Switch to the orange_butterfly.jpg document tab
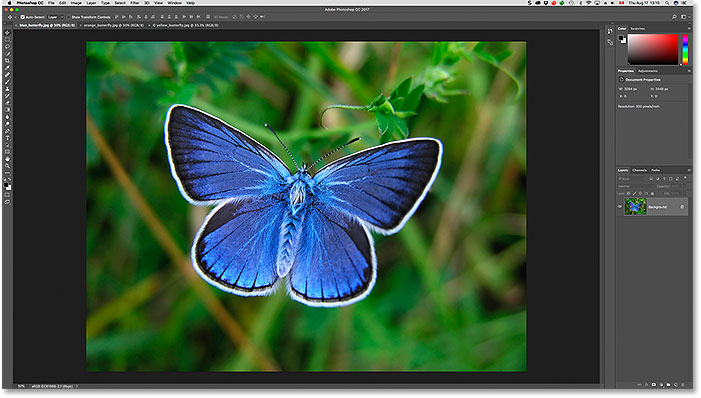This screenshot has width=701, height=398. tap(114, 25)
